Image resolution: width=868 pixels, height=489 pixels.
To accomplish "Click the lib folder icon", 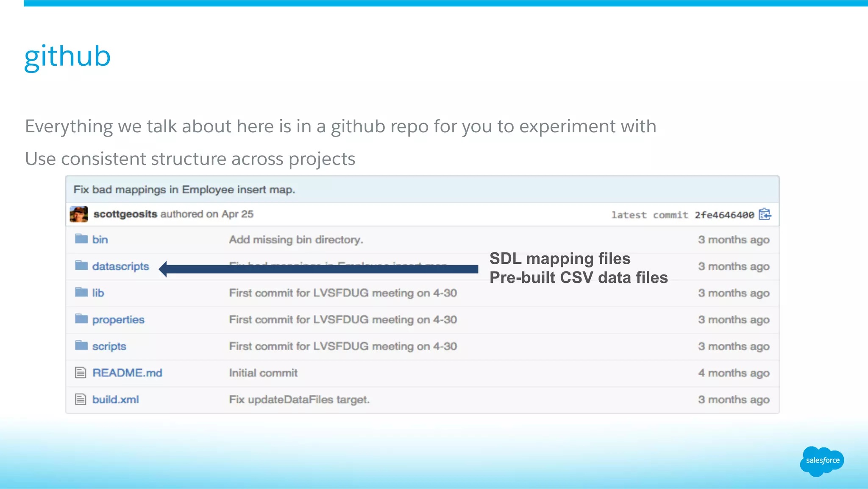I will [x=81, y=292].
